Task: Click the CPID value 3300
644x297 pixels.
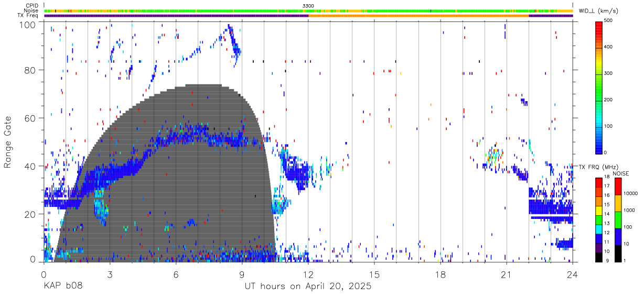Action: click(308, 6)
